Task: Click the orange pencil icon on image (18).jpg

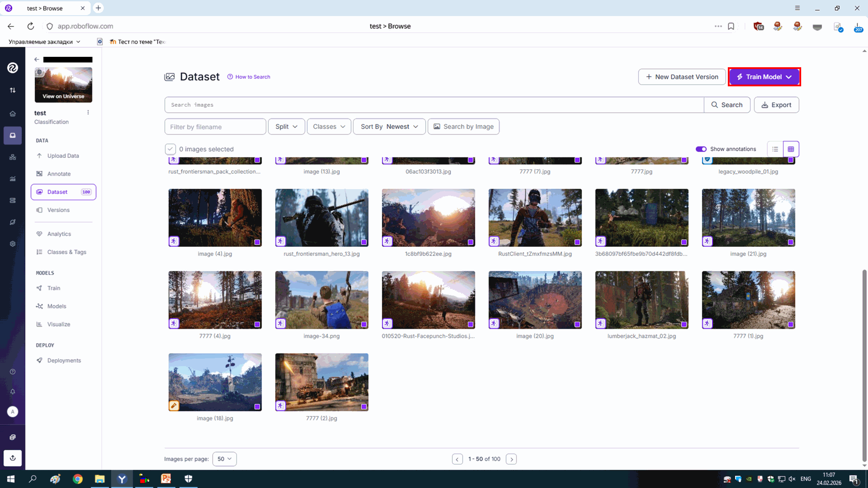Action: [x=174, y=406]
